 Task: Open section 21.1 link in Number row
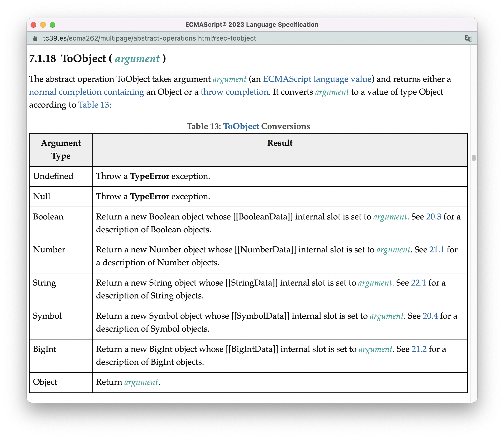(436, 250)
